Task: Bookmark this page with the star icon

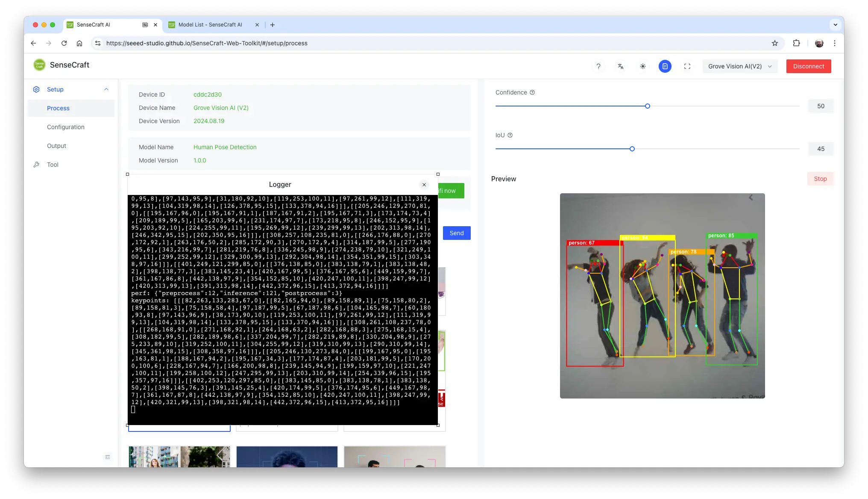Action: 774,43
